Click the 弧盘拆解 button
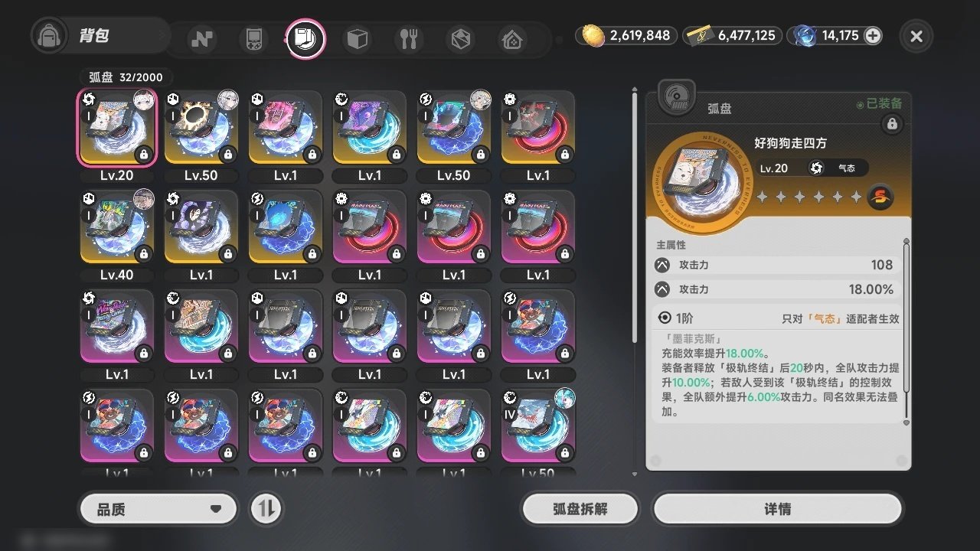This screenshot has height=551, width=980. (580, 509)
